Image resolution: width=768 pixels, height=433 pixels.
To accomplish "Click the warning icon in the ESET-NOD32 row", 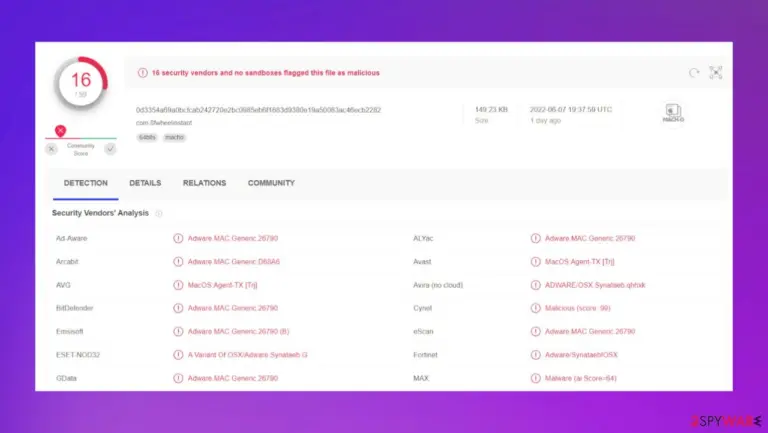I will [178, 355].
